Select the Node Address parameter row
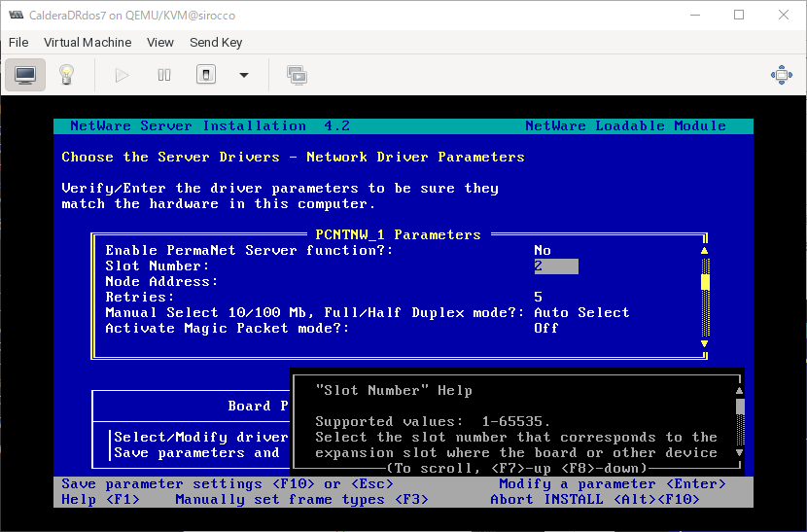Image resolution: width=807 pixels, height=532 pixels. tap(161, 282)
